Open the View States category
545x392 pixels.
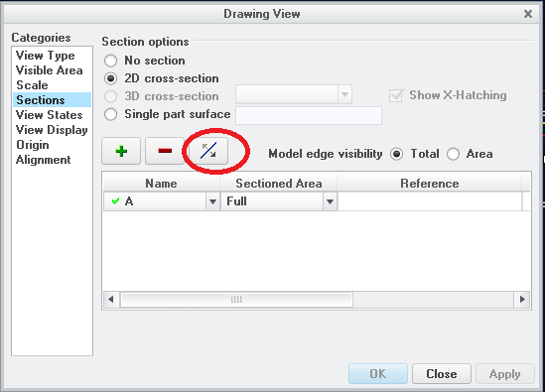point(50,115)
